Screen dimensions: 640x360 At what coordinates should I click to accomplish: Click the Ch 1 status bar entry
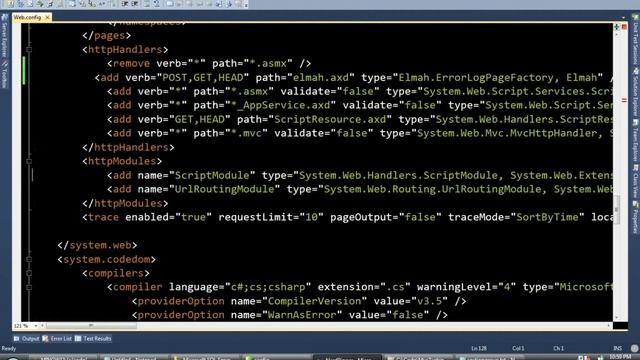point(558,349)
